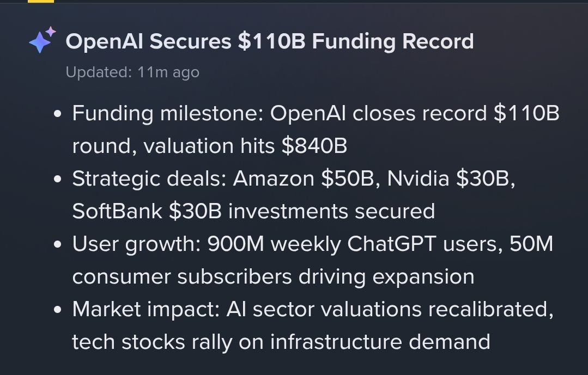The image size is (588, 375).
Task: Click the bullet dot beside Market impact
Action: pyautogui.click(x=57, y=310)
